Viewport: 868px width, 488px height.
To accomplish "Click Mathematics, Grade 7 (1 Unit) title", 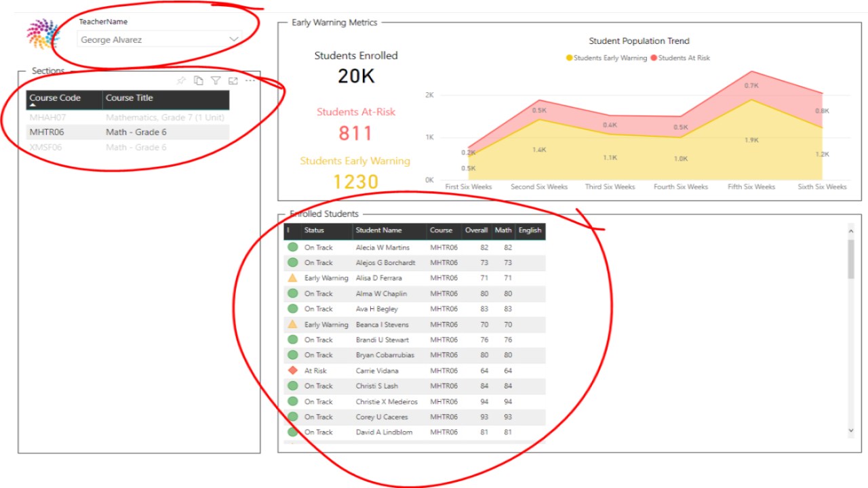I will 165,117.
